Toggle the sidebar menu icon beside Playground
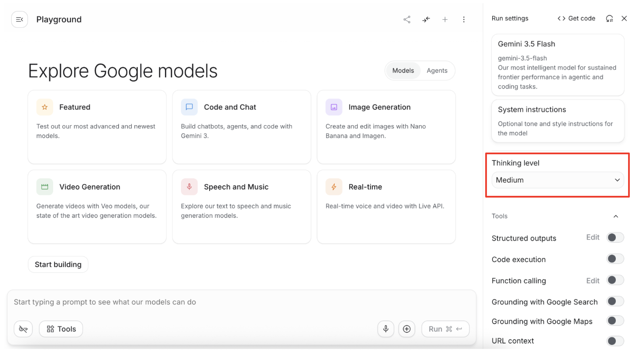Image resolution: width=644 pixels, height=352 pixels. pos(20,19)
